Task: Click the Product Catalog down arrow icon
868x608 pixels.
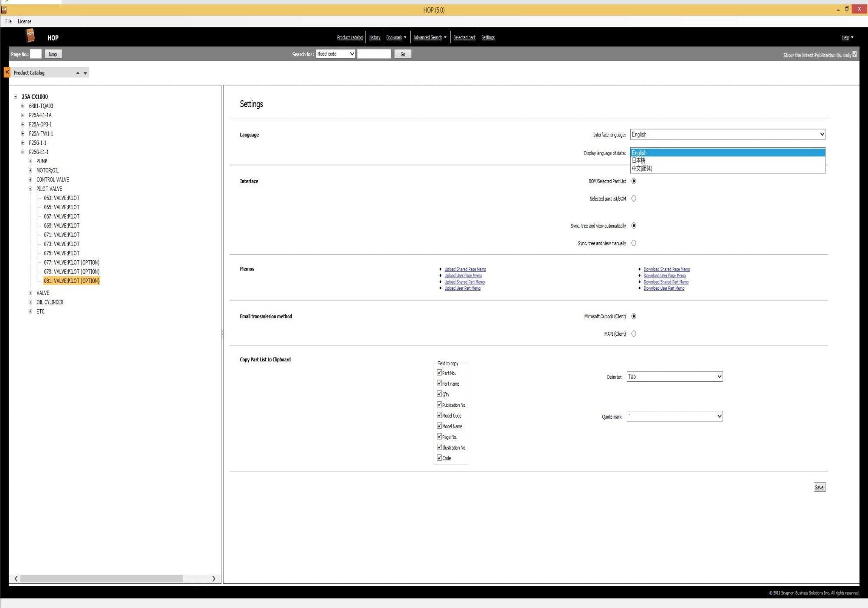Action: coord(85,73)
